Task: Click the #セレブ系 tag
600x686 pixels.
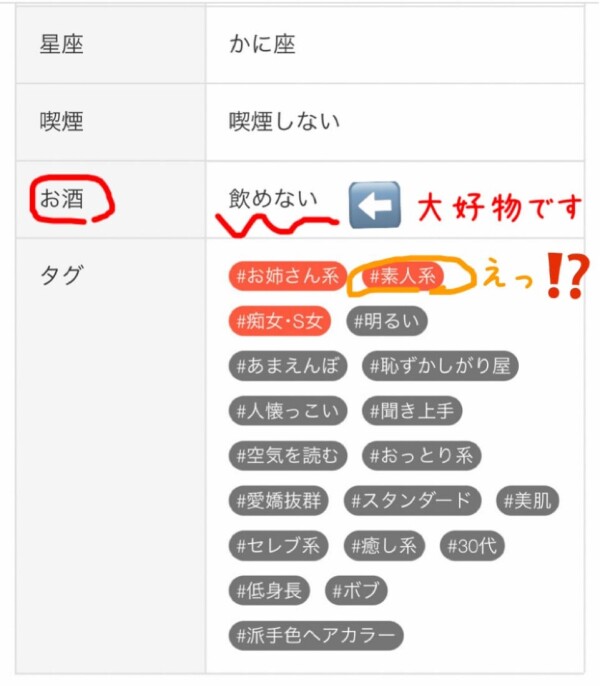Action: [278, 546]
